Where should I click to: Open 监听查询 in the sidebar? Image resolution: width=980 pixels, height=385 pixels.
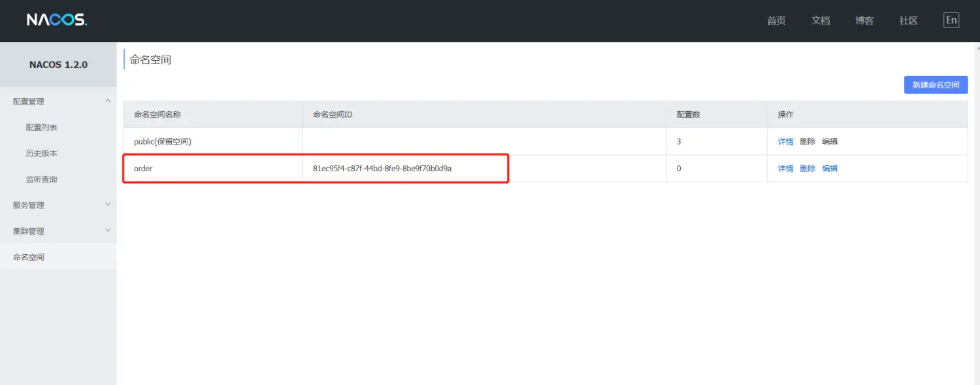(x=42, y=180)
